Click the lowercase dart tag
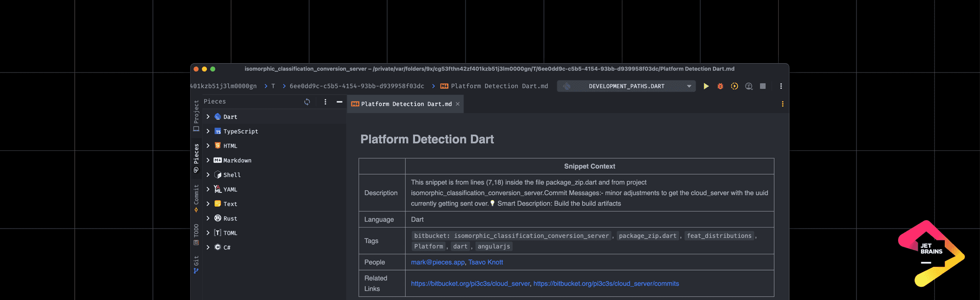980x300 pixels. click(x=460, y=247)
